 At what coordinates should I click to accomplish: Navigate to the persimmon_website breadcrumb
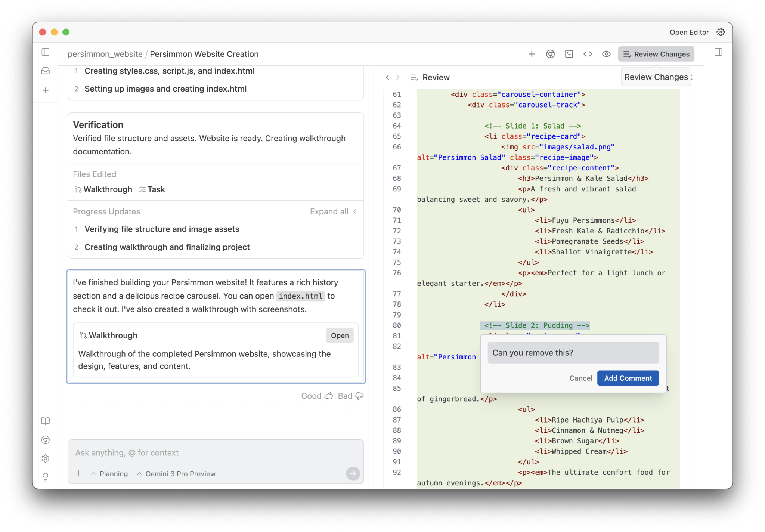pos(105,54)
